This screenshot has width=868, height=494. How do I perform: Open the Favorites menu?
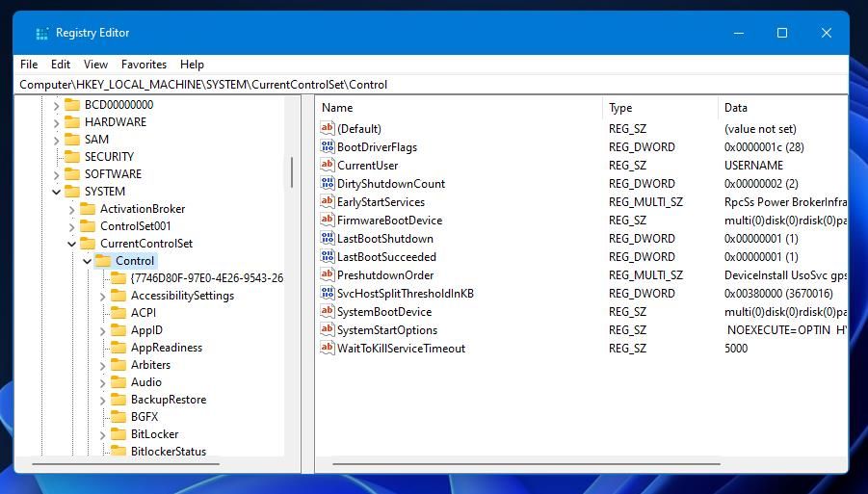pos(144,65)
